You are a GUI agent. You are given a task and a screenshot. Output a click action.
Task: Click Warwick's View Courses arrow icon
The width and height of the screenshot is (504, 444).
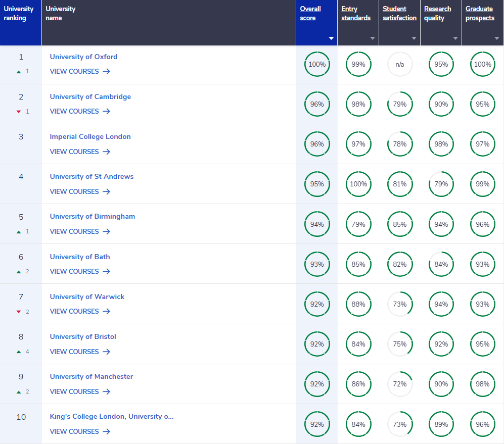coord(106,311)
